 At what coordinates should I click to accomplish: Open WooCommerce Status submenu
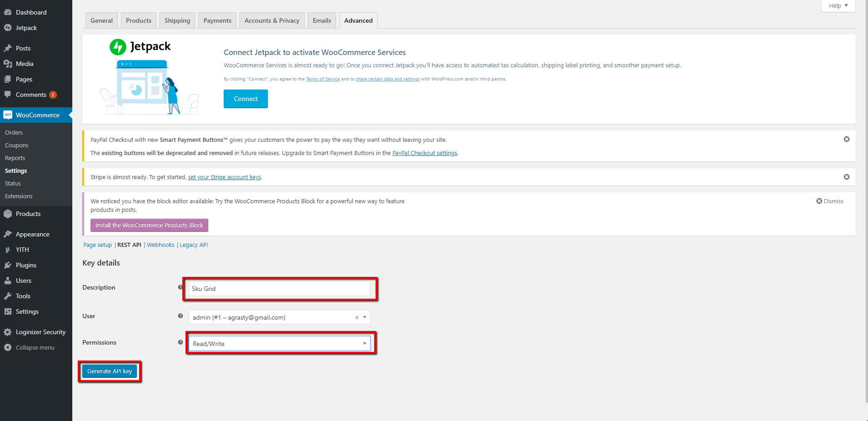tap(13, 183)
